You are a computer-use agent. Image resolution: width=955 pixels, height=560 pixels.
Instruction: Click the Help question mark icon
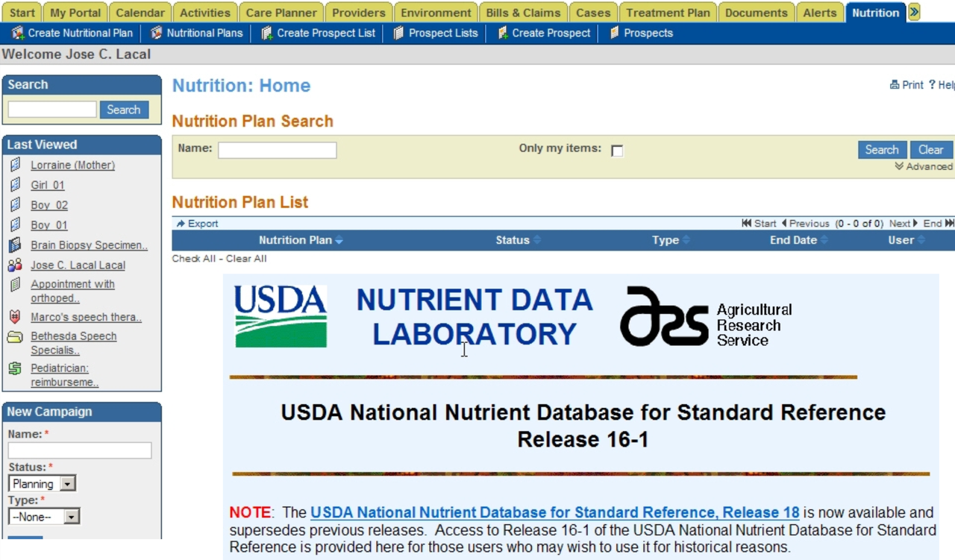pyautogui.click(x=931, y=84)
